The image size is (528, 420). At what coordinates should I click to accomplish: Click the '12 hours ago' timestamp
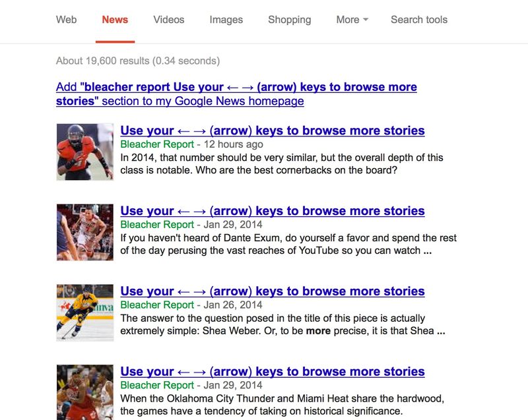pyautogui.click(x=234, y=144)
